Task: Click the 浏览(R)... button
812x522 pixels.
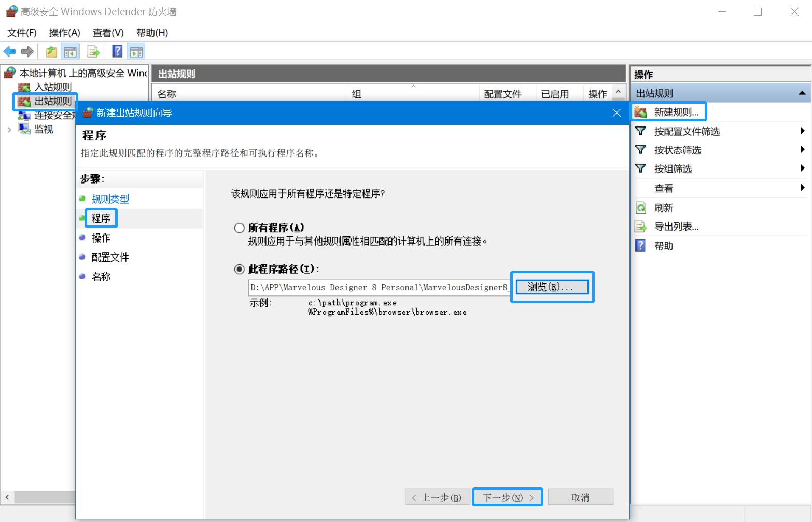Action: (552, 287)
